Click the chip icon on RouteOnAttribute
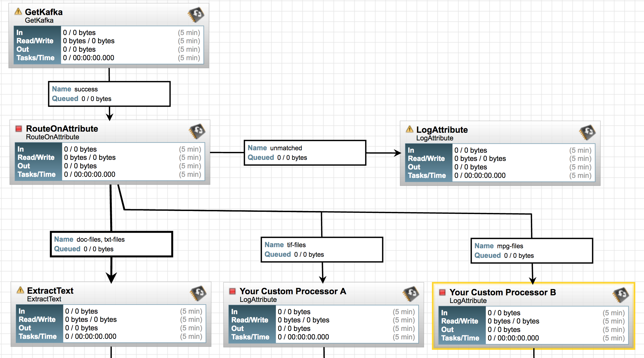This screenshot has width=644, height=358. tap(197, 131)
